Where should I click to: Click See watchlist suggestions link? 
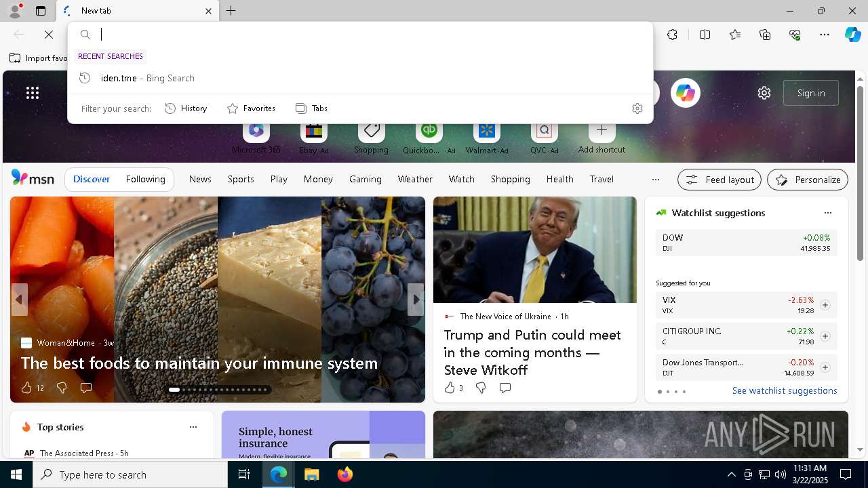pyautogui.click(x=785, y=390)
